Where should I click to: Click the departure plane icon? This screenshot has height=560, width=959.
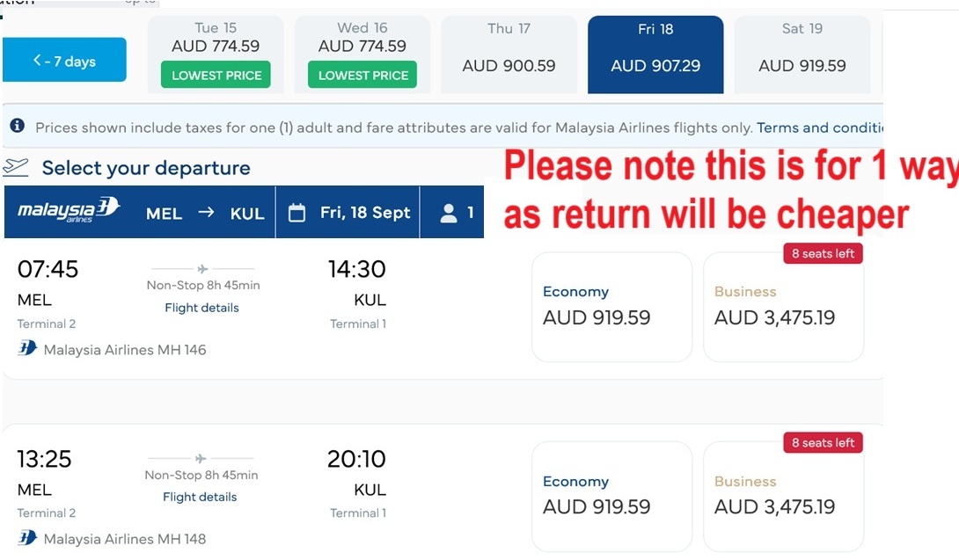coord(16,167)
